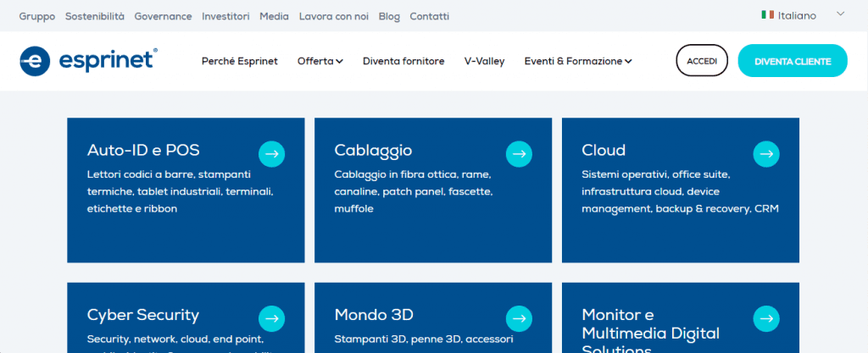Open Monitor e Multimedia Digital Solutions title
This screenshot has height=353, width=868.
651,330
